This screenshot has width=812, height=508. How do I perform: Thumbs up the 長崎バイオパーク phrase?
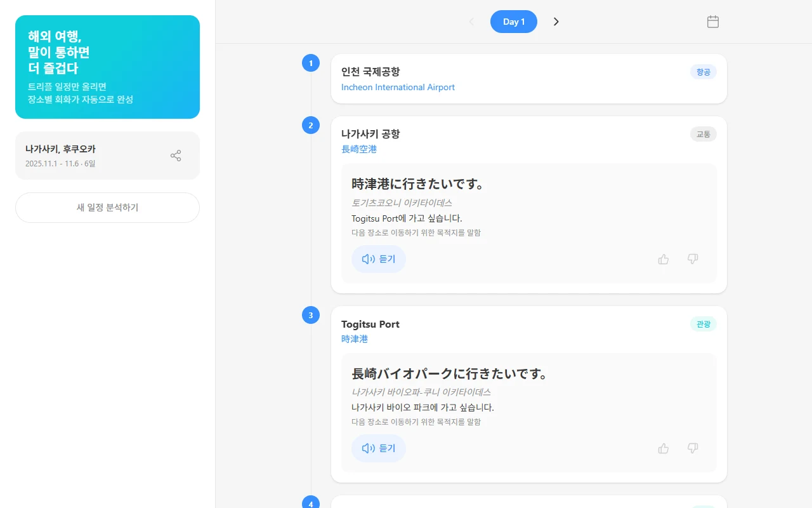click(664, 448)
